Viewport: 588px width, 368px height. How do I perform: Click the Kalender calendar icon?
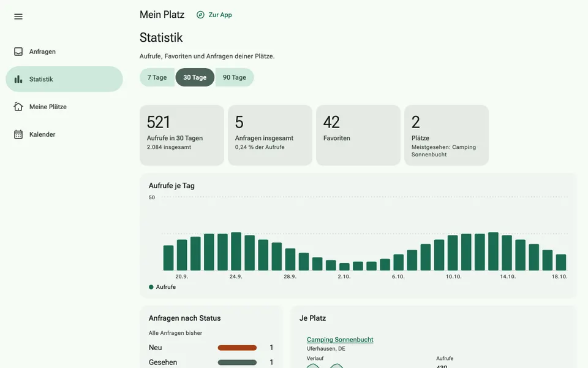point(18,134)
